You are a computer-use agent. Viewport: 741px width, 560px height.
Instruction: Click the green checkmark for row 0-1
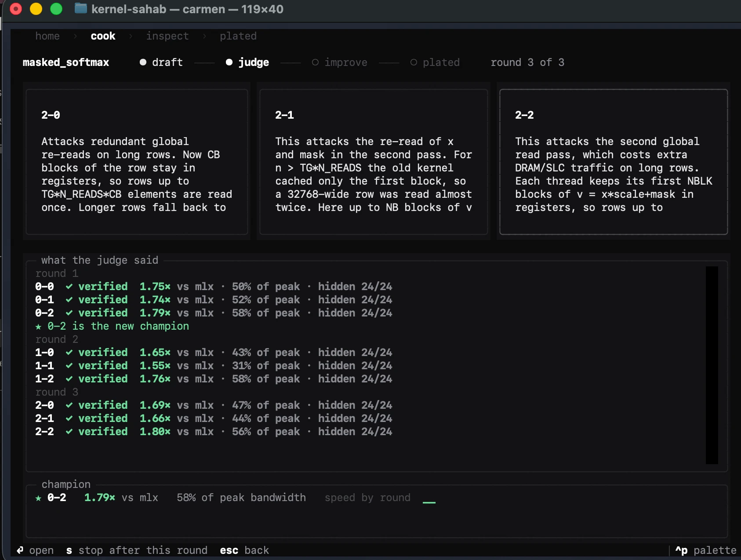click(69, 300)
